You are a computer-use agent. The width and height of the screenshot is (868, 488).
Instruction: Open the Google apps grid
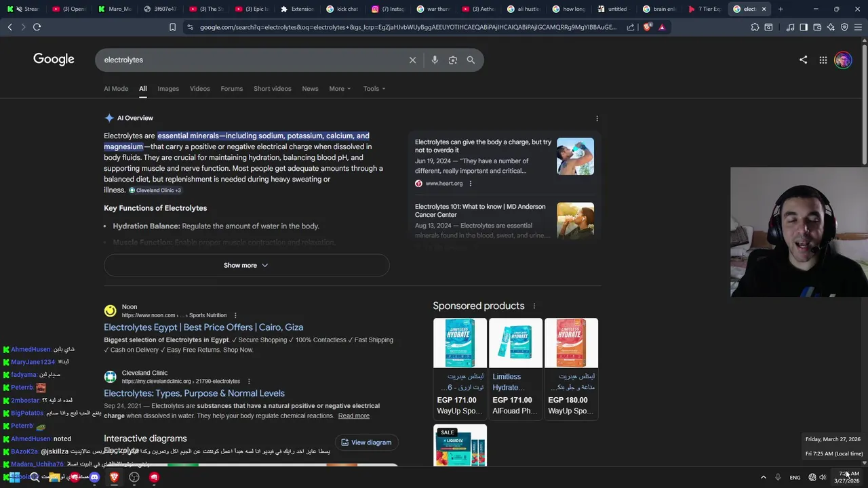823,60
